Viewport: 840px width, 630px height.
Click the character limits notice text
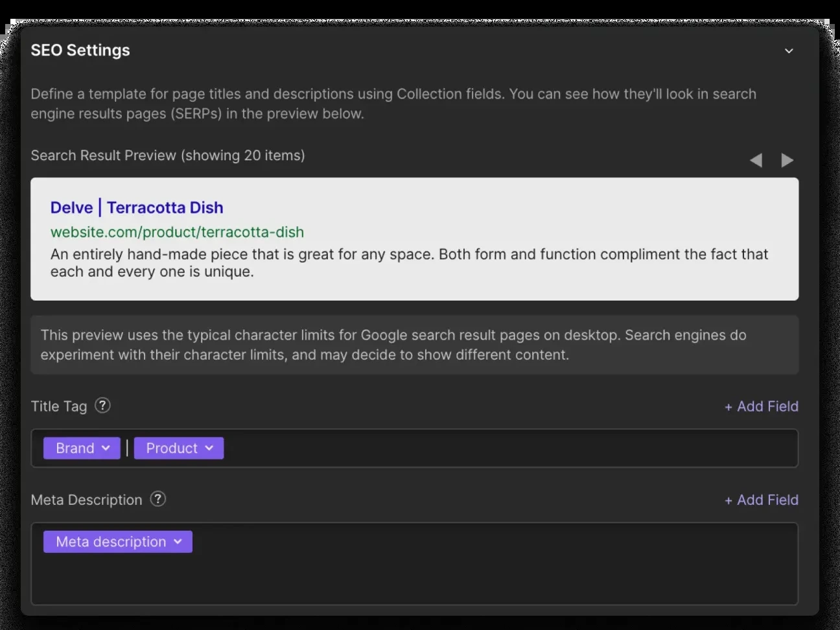393,345
